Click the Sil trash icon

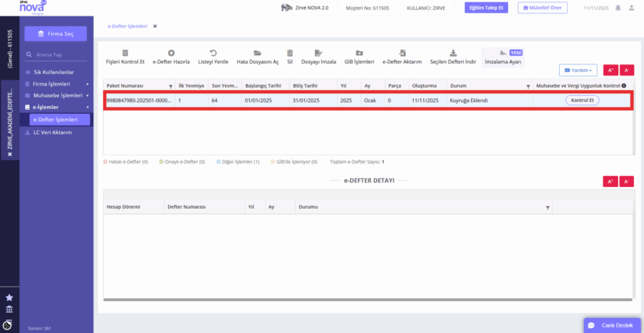tap(290, 53)
